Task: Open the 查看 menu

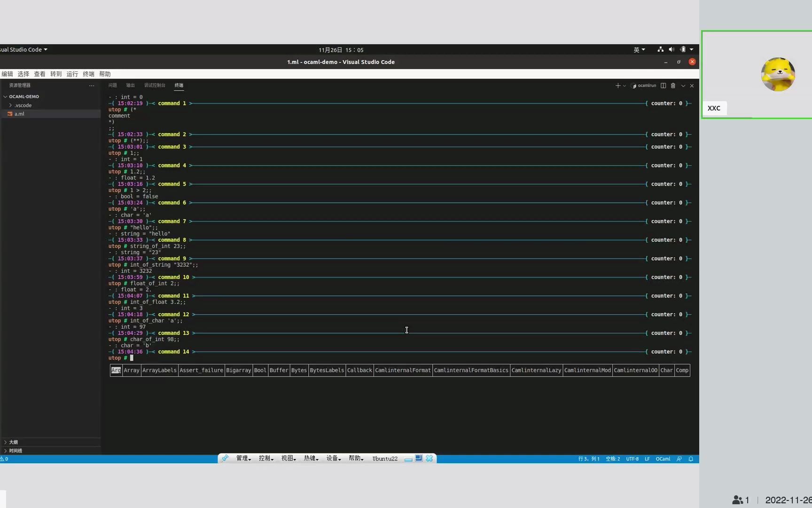Action: [39, 74]
